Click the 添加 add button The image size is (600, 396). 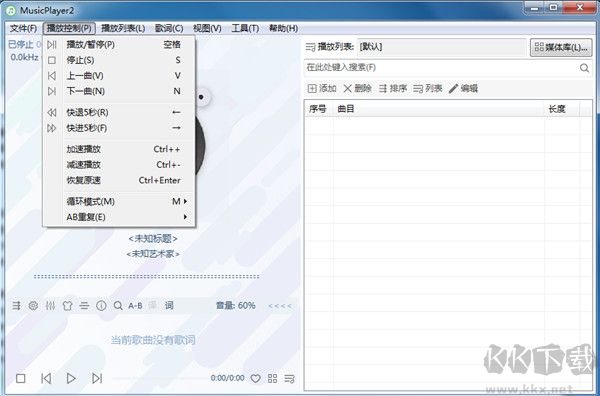point(322,89)
